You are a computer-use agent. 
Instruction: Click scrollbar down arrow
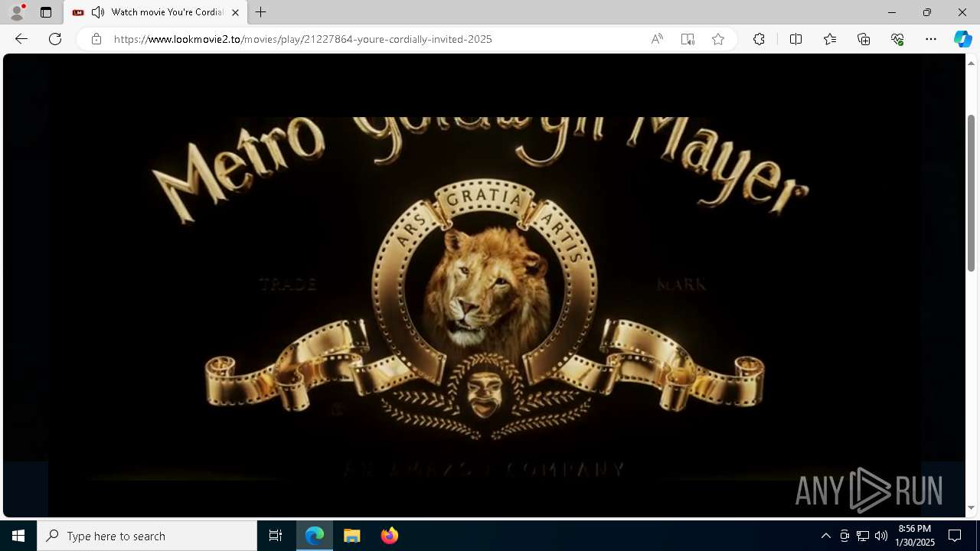(x=971, y=507)
